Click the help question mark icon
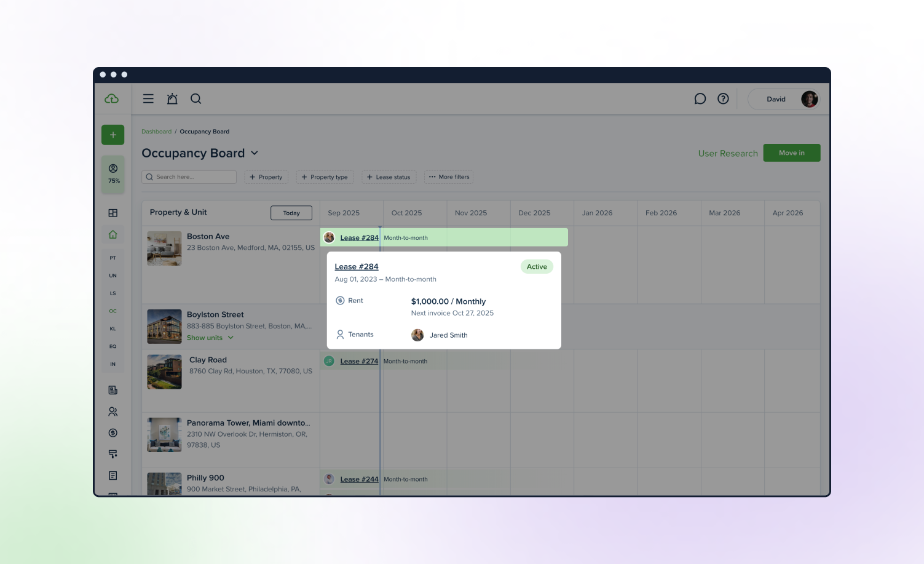Image resolution: width=924 pixels, height=564 pixels. (x=723, y=99)
